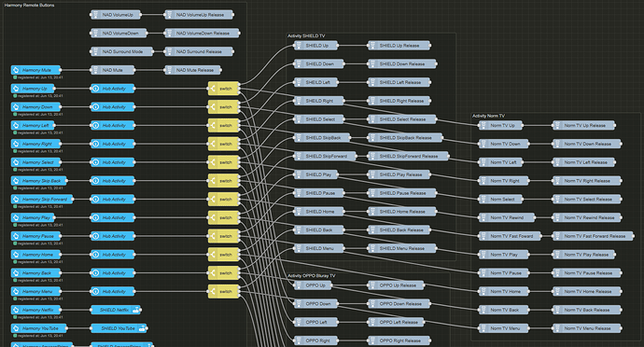Click the Harmony Mute node icon
The image size is (644, 347).
[x=16, y=70]
